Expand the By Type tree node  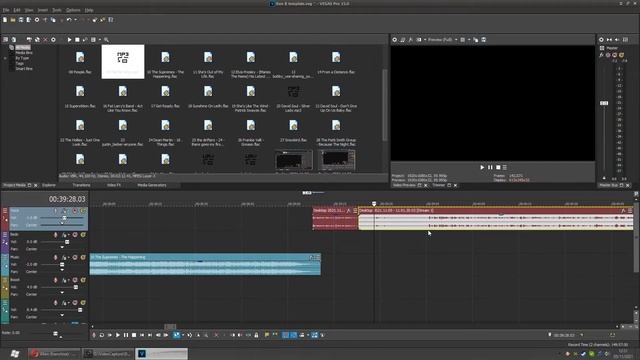coord(5,58)
